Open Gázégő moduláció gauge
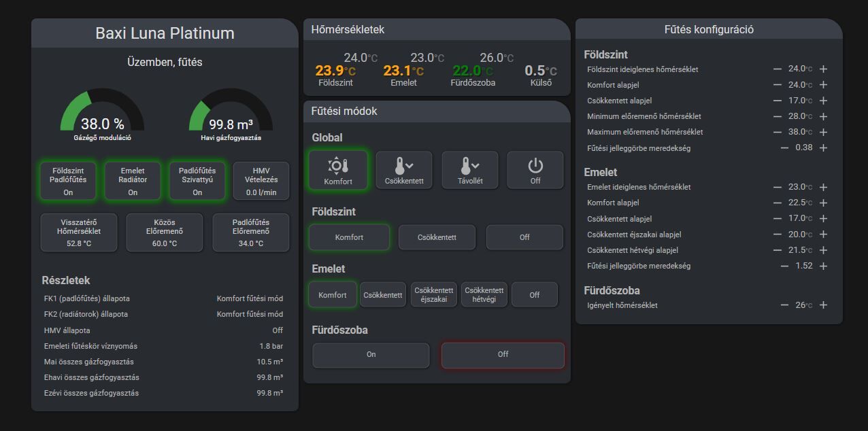 click(x=103, y=114)
